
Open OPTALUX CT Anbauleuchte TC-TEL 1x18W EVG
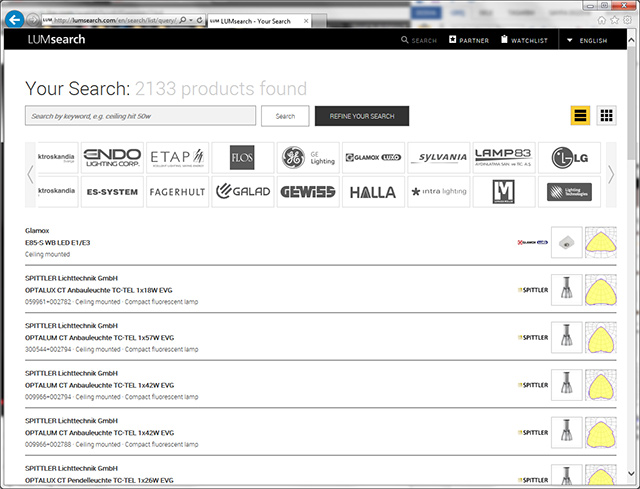[x=99, y=290]
